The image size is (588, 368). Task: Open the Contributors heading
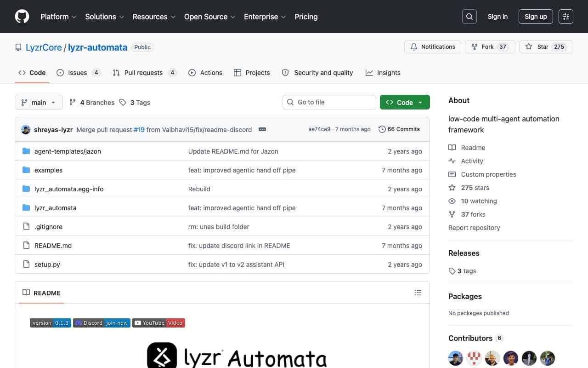pyautogui.click(x=476, y=338)
